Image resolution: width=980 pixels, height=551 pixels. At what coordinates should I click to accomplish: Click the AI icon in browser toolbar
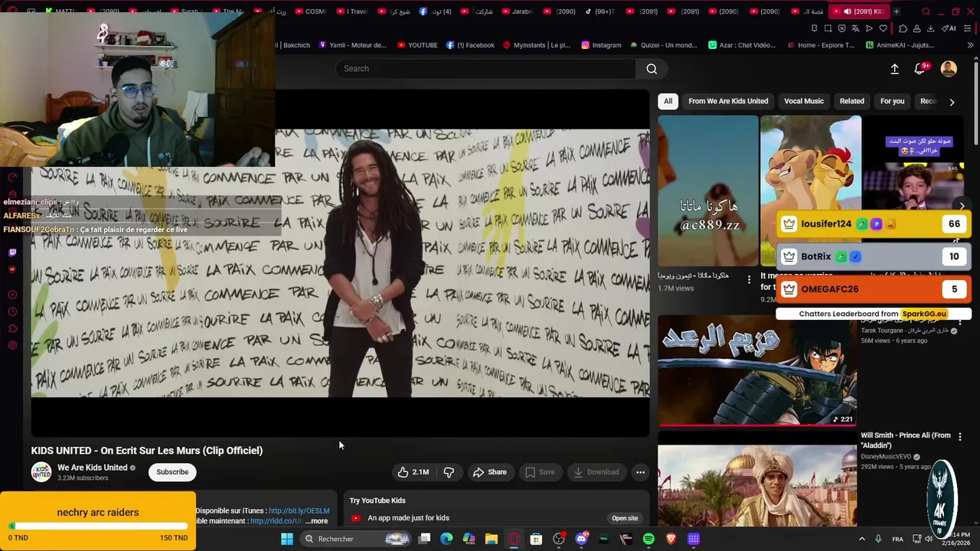[949, 28]
